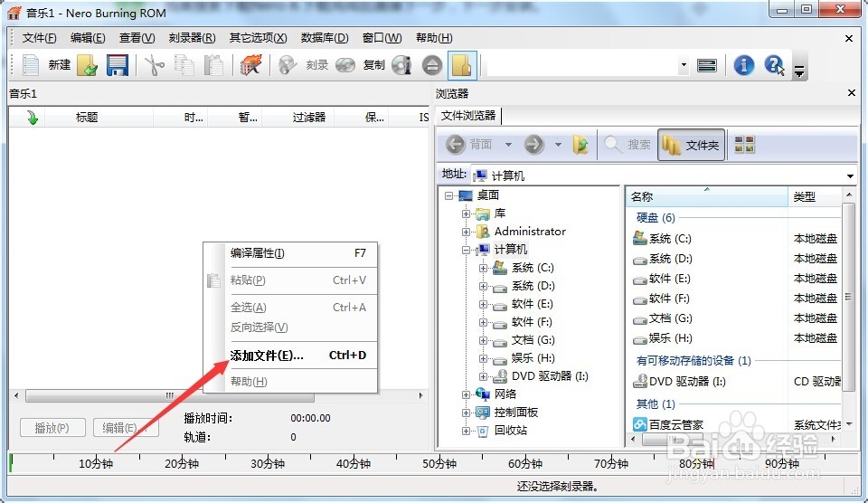Save the compilation with the floppy icon
The width and height of the screenshot is (868, 503).
point(118,65)
